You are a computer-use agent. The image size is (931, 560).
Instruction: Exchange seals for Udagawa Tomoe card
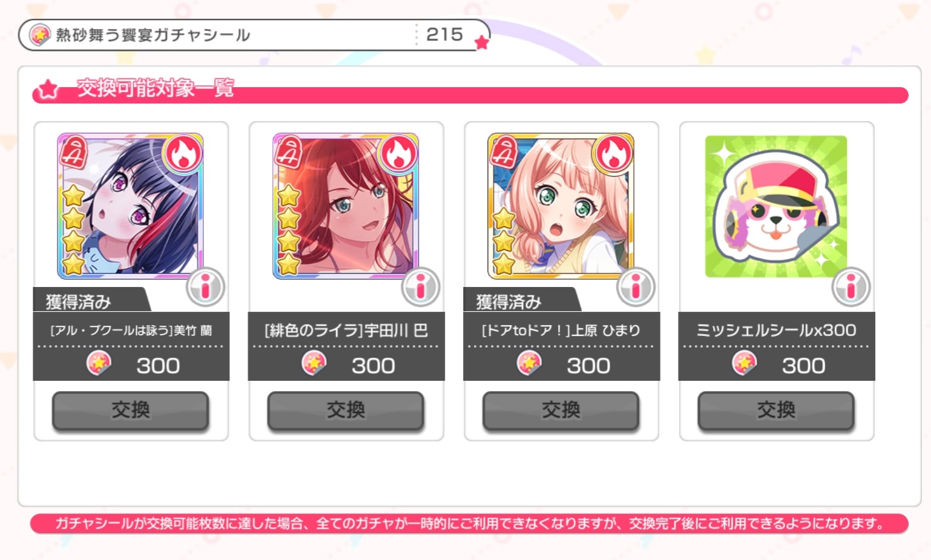(x=346, y=410)
